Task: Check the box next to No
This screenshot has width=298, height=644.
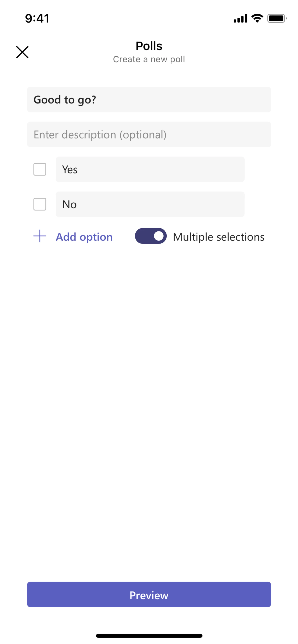Action: [40, 204]
